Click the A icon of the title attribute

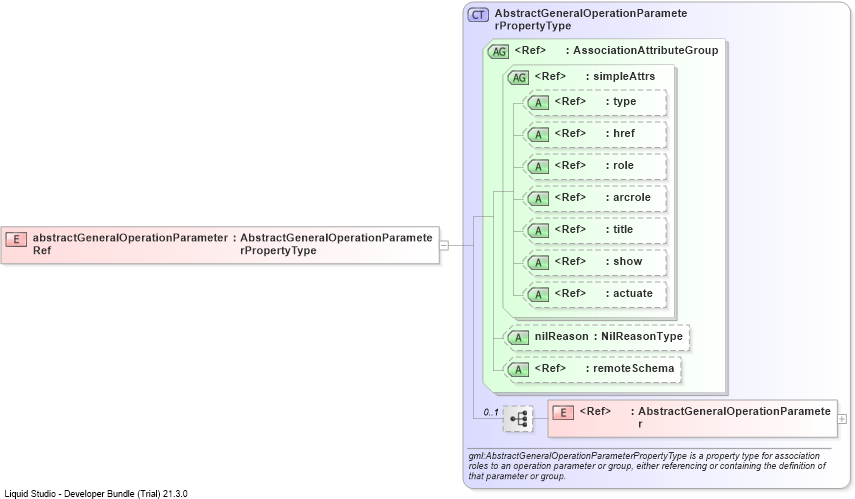coord(538,231)
